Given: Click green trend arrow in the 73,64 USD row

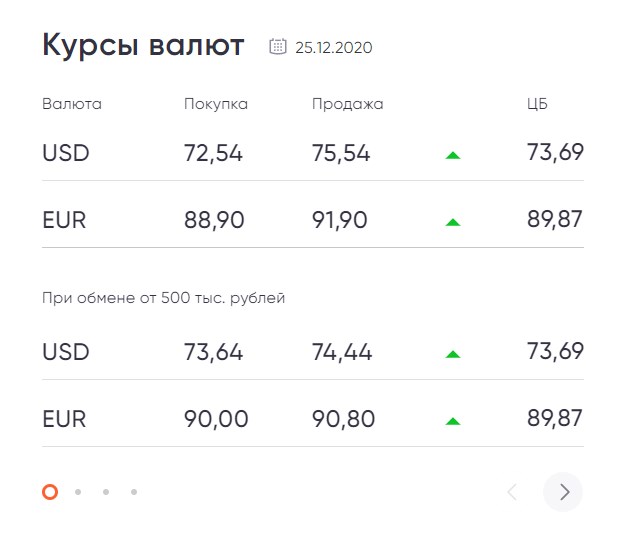Looking at the screenshot, I should point(453,354).
